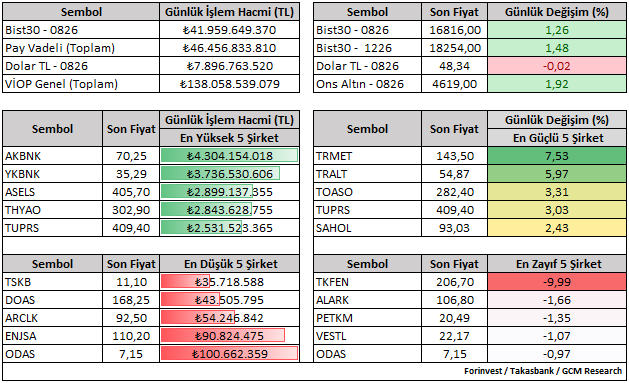Select the ODAS ₺100.662.359 volume bar
Viewport: 629px width, 383px height.
click(x=229, y=354)
